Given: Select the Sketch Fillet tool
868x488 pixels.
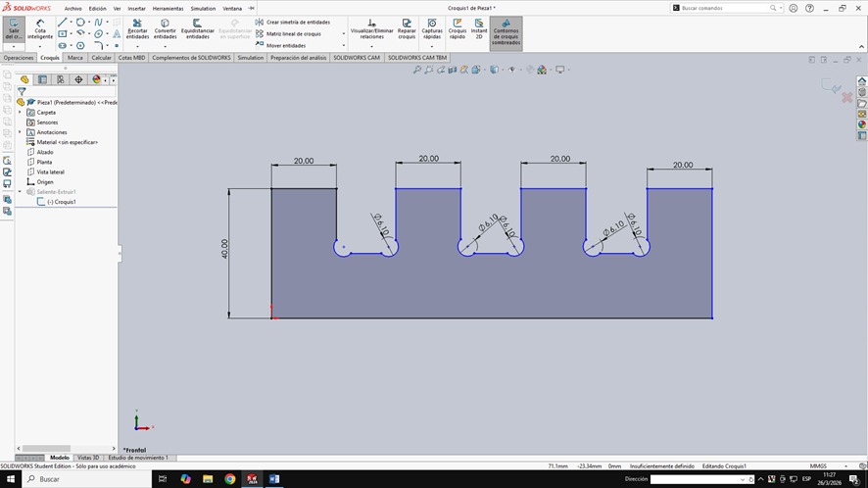Looking at the screenshot, I should click(99, 45).
